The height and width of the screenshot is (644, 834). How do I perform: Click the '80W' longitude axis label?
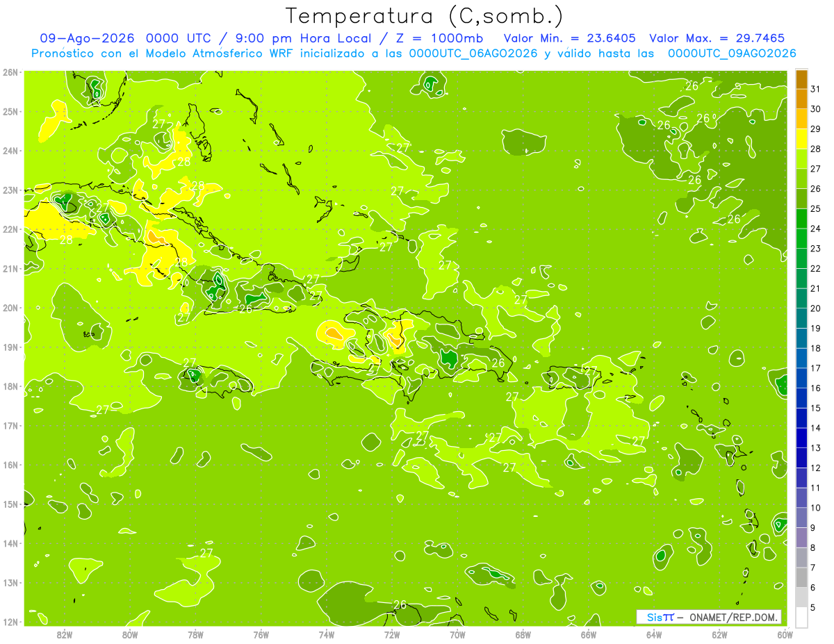point(130,634)
